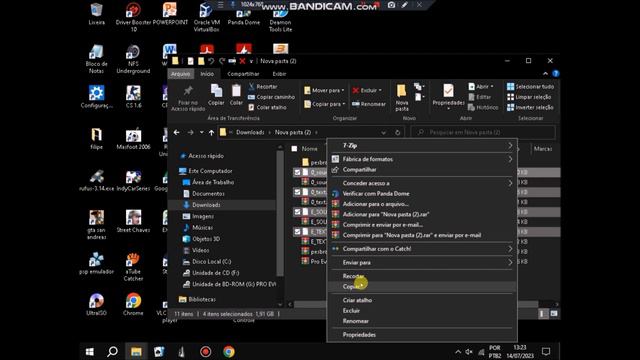Open the Lixeira desktop icon
Screen dimensions: 640x360
pyautogui.click(x=96, y=14)
